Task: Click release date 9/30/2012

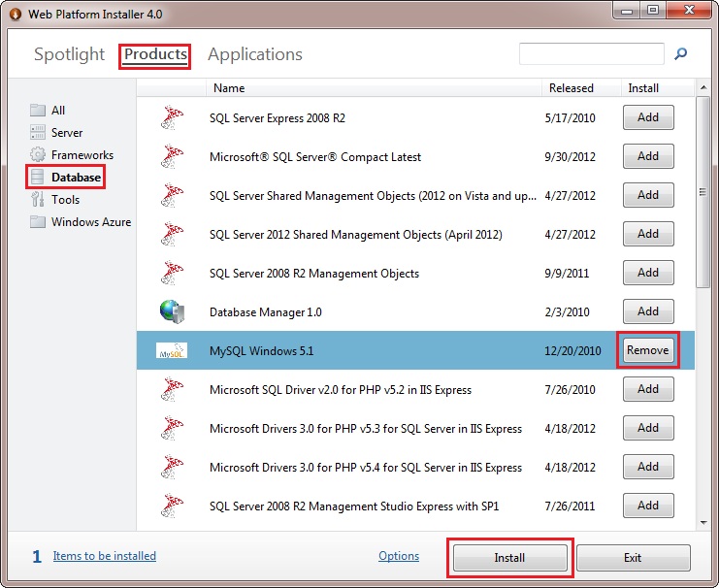Action: coord(570,157)
